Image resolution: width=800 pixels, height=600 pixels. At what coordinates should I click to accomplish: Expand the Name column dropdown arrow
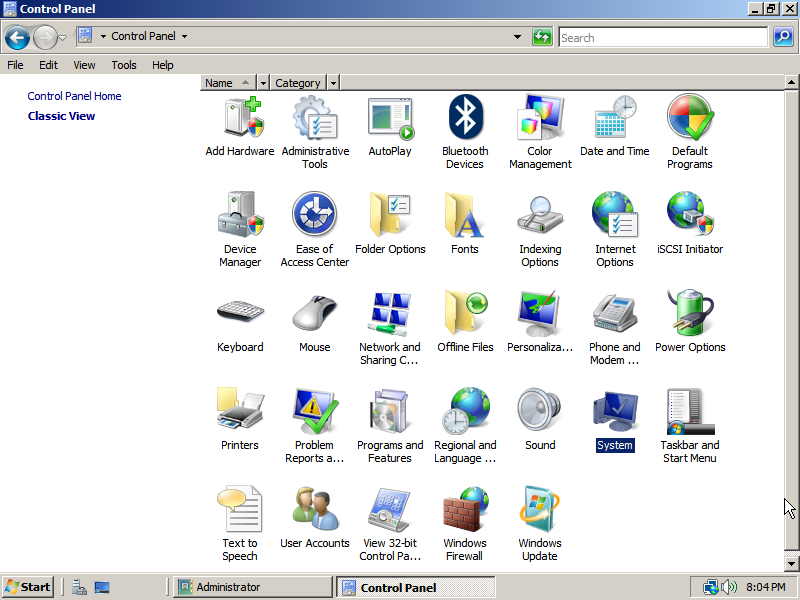point(263,83)
